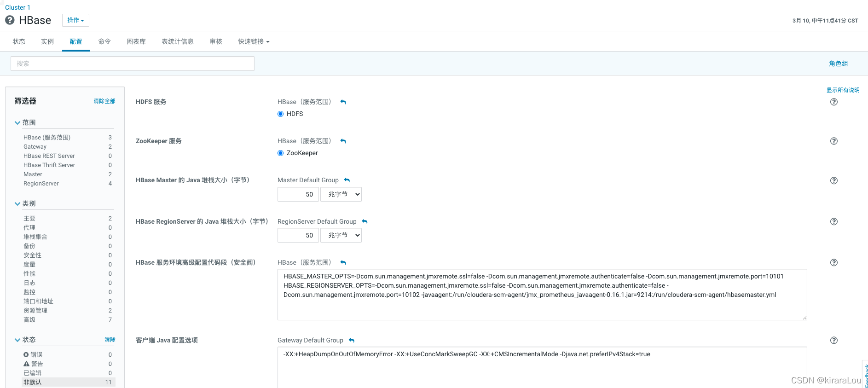Filter category by 端口和地址
868x388 pixels.
(68, 301)
